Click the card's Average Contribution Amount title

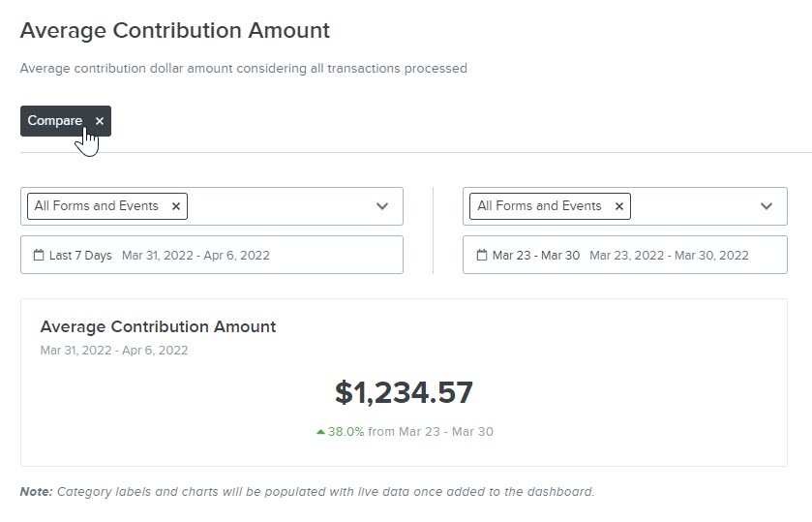(x=158, y=326)
